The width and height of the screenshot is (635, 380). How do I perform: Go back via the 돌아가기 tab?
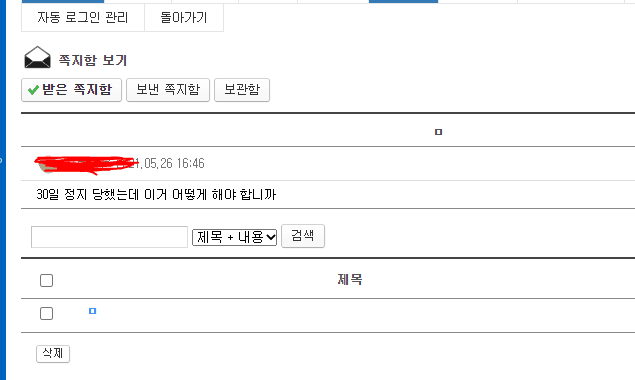pos(184,17)
